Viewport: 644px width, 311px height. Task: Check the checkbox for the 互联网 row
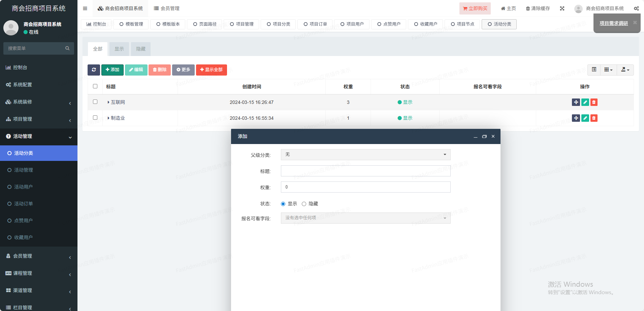95,102
